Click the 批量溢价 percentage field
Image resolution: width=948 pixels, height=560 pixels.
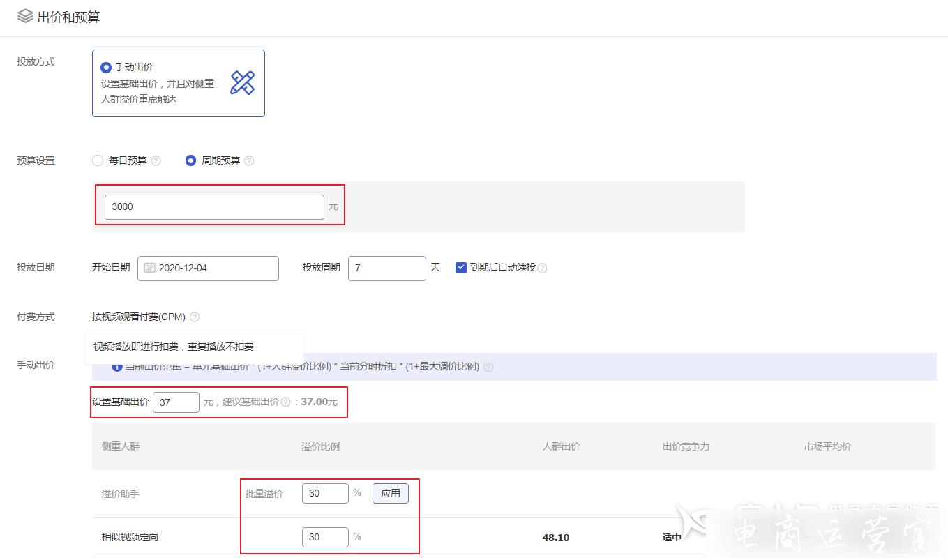pyautogui.click(x=325, y=493)
